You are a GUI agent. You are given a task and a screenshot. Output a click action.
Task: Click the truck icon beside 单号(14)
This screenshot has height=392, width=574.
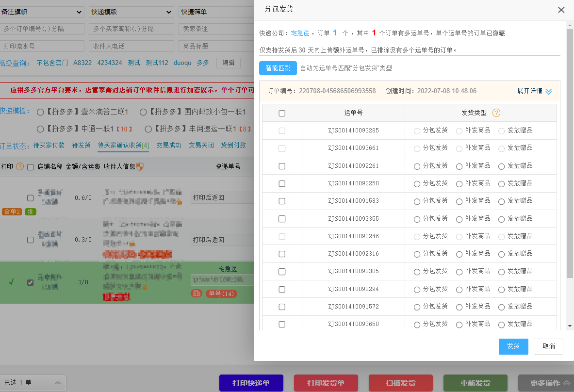197,293
